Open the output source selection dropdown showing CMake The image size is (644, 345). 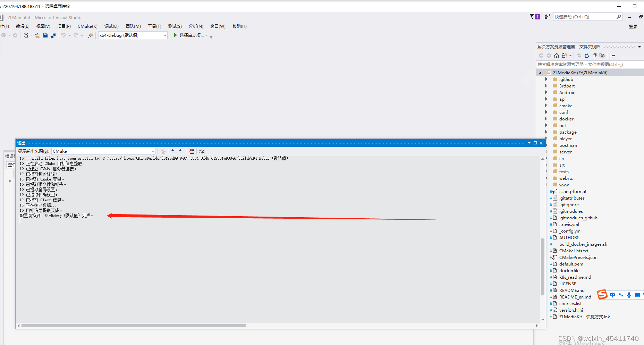click(153, 151)
